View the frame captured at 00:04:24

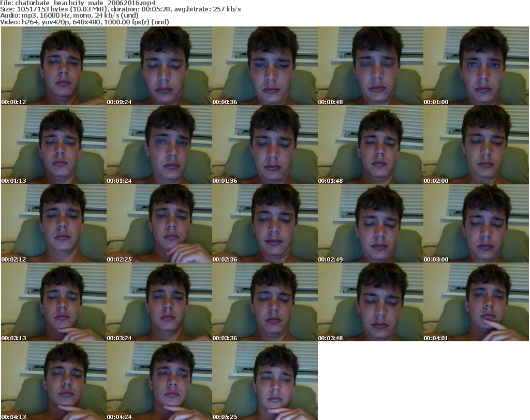tap(159, 381)
